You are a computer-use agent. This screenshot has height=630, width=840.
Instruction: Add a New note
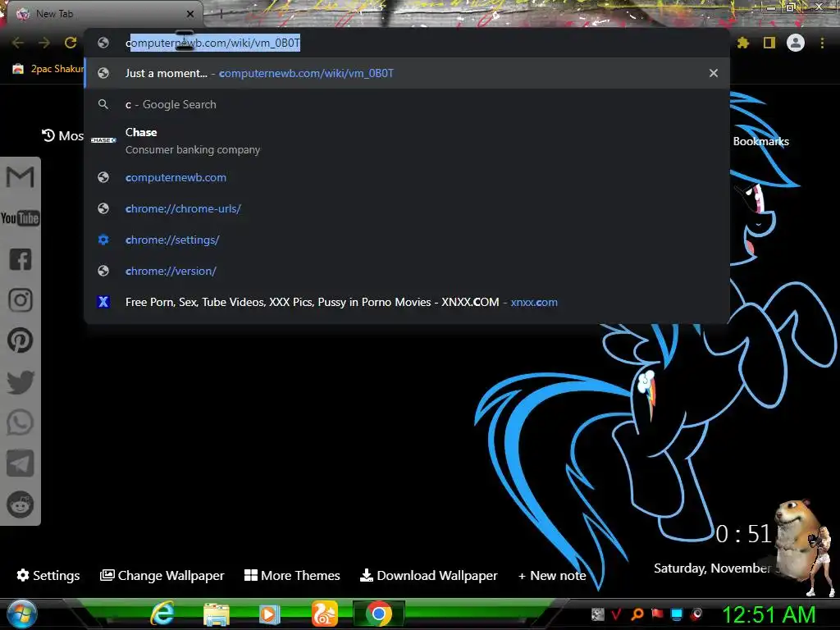(x=552, y=575)
